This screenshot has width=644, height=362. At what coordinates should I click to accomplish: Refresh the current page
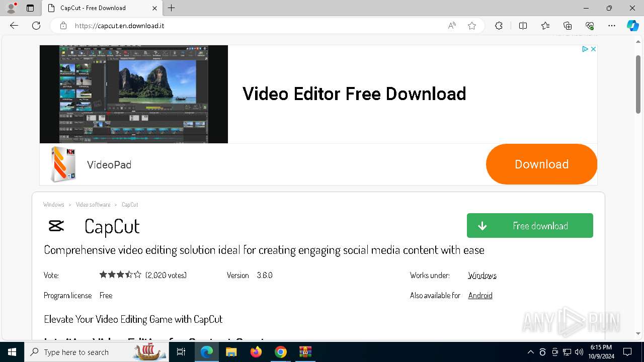pos(36,26)
